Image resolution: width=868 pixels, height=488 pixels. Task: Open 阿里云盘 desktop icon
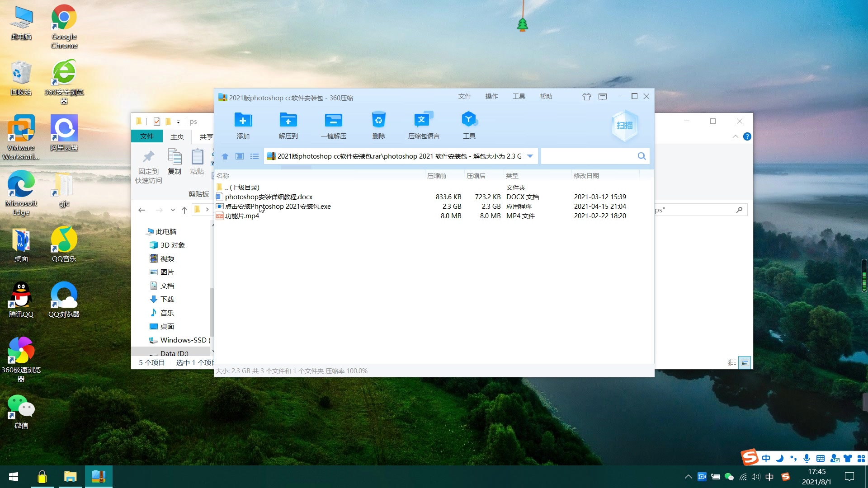click(64, 133)
